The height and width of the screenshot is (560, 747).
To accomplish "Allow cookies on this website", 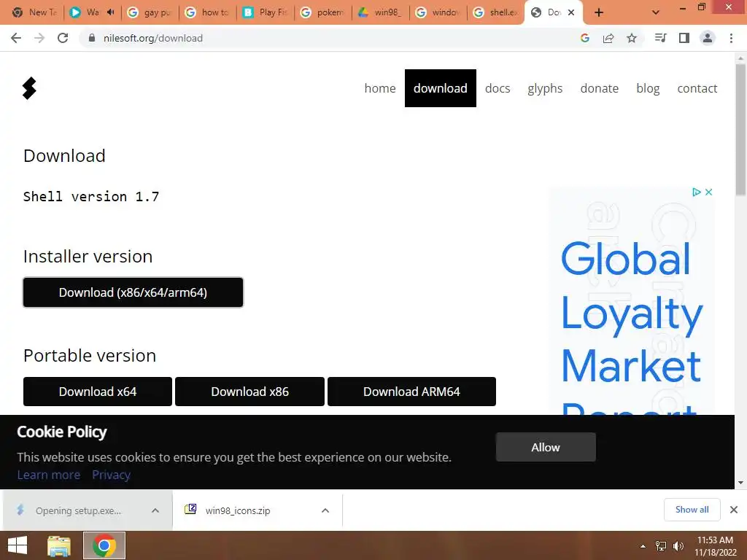I will pos(546,447).
